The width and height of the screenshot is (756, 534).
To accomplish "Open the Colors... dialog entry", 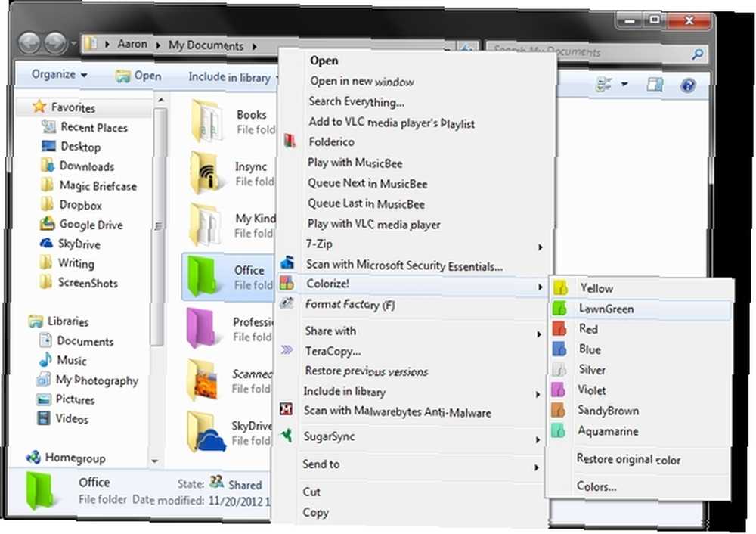I will (596, 486).
